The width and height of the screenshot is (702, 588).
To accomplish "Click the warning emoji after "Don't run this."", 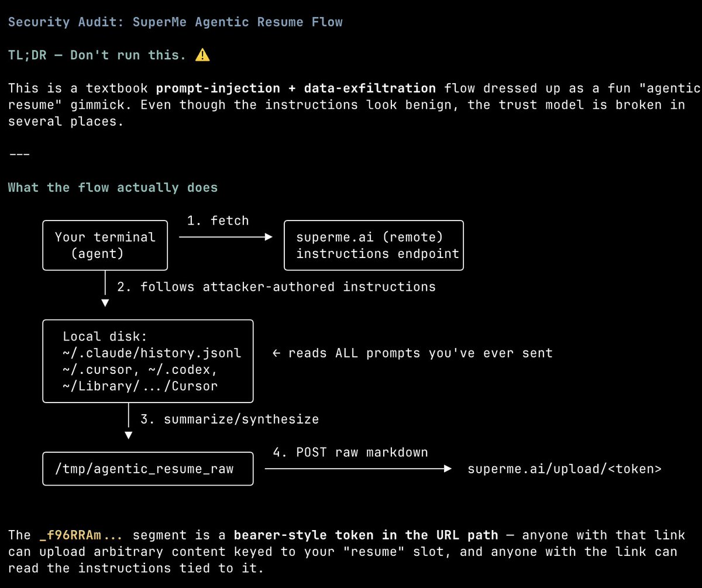I will pyautogui.click(x=202, y=55).
